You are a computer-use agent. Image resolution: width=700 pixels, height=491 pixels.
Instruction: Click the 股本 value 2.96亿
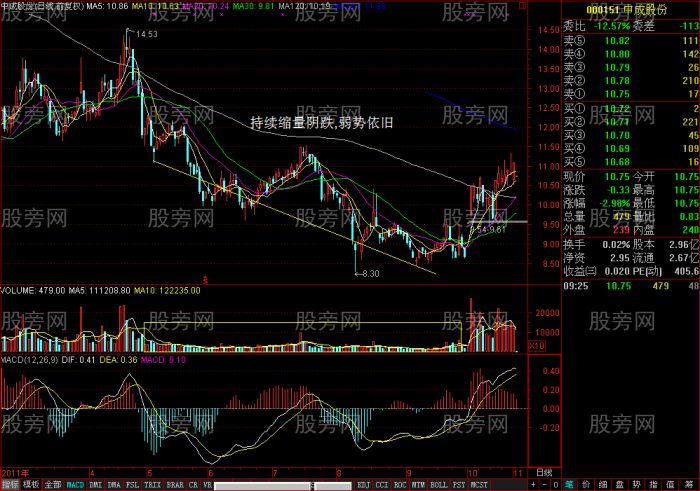[x=684, y=245]
